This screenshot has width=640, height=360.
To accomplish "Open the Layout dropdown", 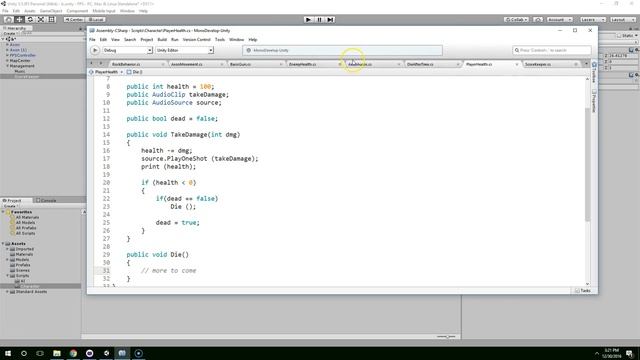I will (622, 20).
